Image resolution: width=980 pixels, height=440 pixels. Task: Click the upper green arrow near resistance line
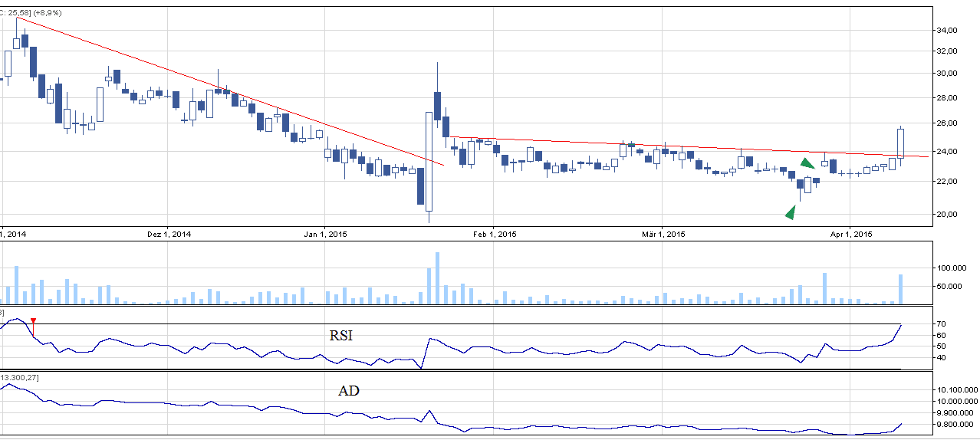click(807, 163)
